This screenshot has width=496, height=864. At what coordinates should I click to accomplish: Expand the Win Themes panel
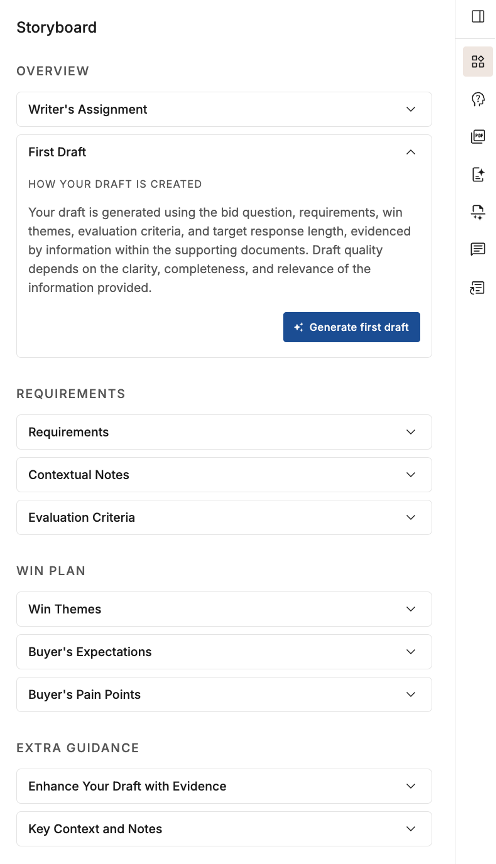pos(224,609)
